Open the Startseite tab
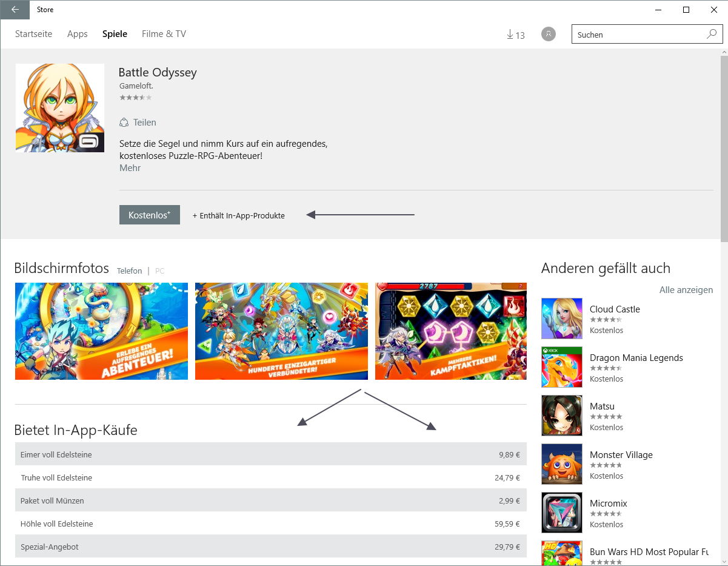728x566 pixels. coord(33,34)
